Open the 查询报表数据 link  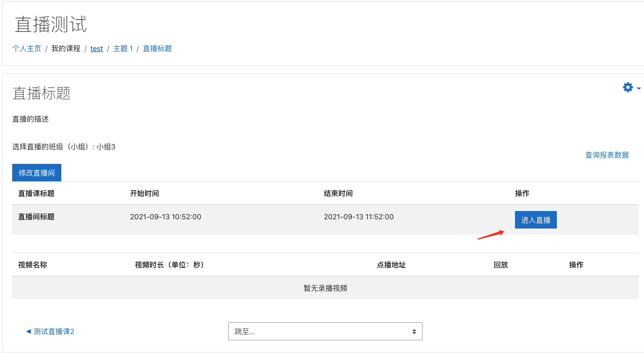pyautogui.click(x=607, y=155)
